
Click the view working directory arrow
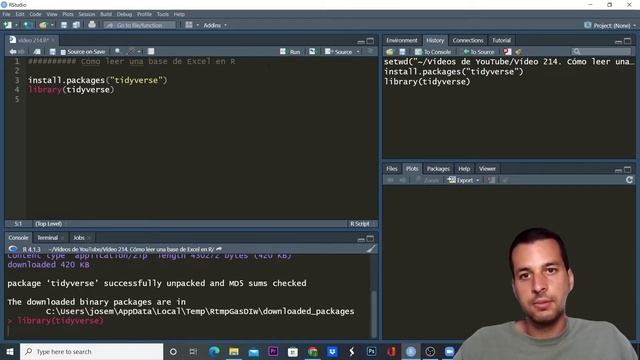(x=219, y=249)
